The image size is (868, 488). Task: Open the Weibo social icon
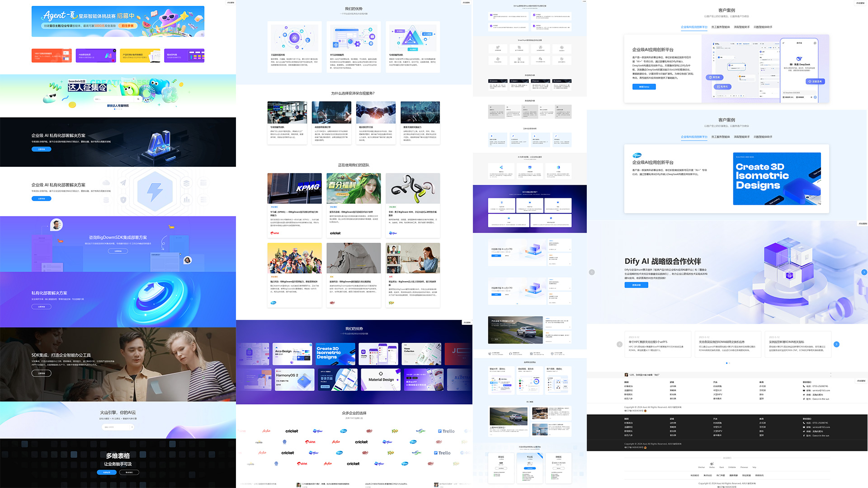(712, 464)
